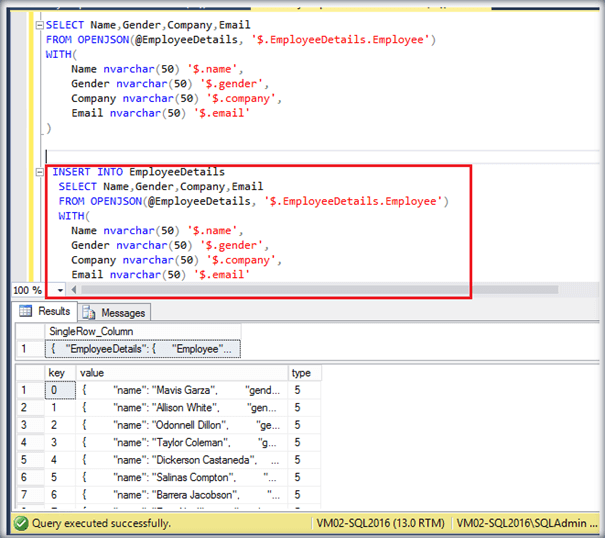The image size is (605, 538).
Task: Click the value column header
Action: pyautogui.click(x=182, y=373)
